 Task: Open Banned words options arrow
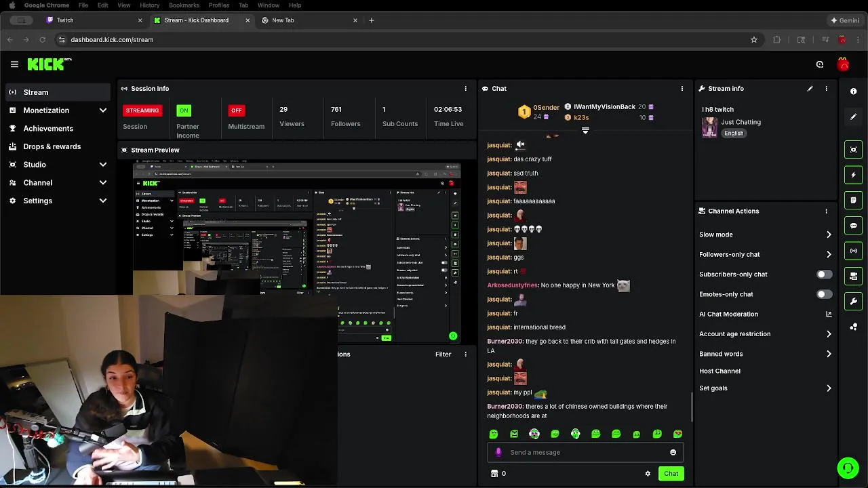point(829,354)
